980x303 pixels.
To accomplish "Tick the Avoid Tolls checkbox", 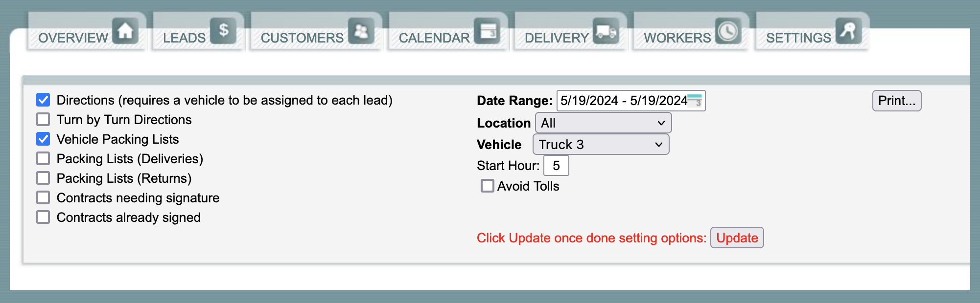I will 487,186.
